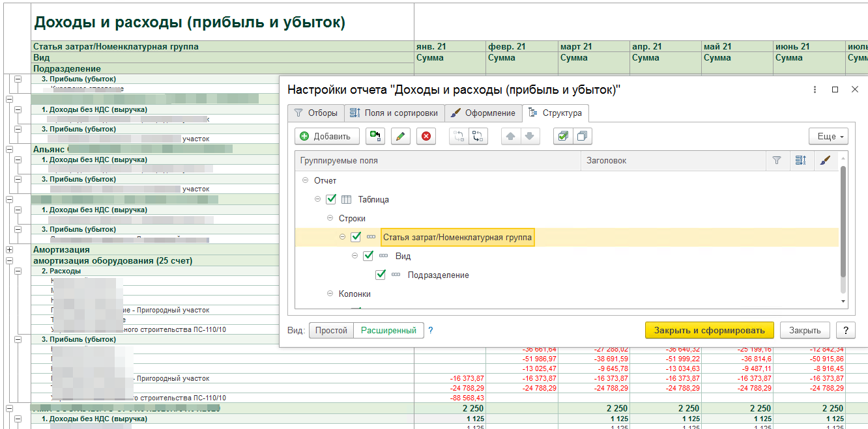Click the Закрыть button

805,330
